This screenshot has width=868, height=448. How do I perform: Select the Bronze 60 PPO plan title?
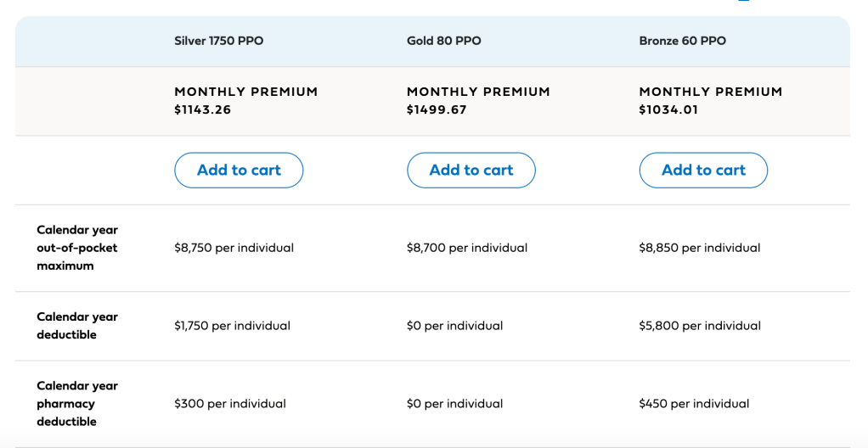683,41
